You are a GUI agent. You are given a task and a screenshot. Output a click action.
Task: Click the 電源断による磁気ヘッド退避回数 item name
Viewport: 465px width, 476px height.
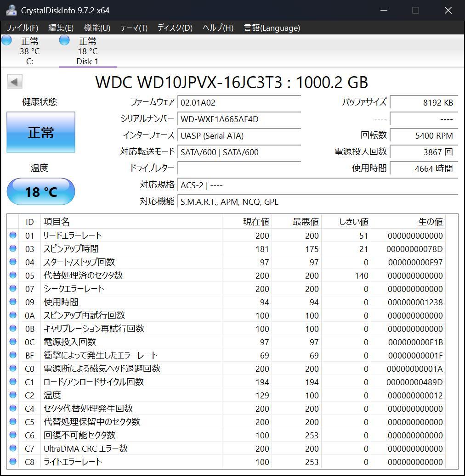[102, 369]
